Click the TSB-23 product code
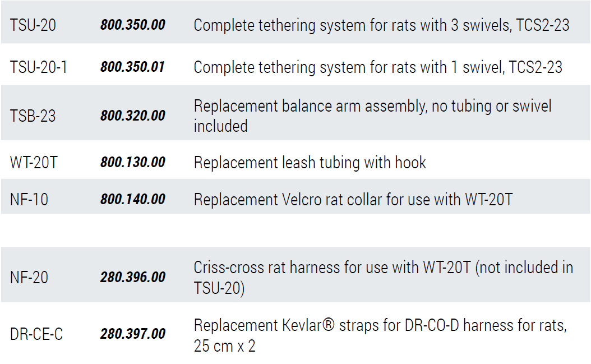Screen dimensions: 591x364 (33, 116)
